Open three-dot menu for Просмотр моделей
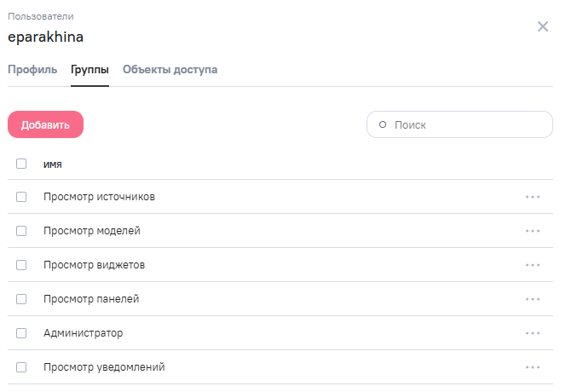The height and width of the screenshot is (392, 566). point(533,231)
